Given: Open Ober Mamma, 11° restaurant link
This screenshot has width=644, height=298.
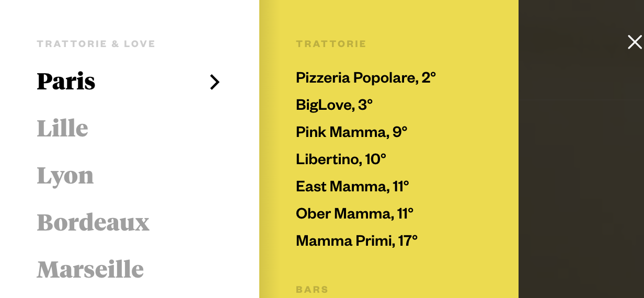Looking at the screenshot, I should click(x=354, y=214).
